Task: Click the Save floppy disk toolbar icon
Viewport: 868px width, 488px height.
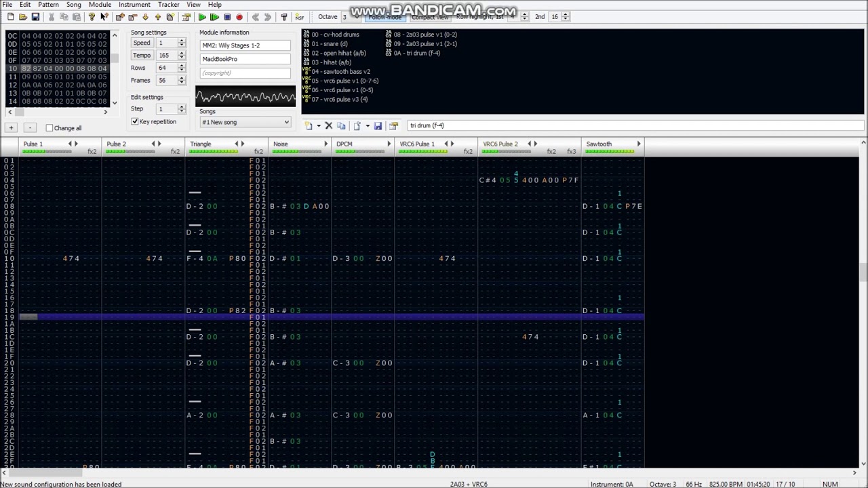Action: pyautogui.click(x=35, y=17)
